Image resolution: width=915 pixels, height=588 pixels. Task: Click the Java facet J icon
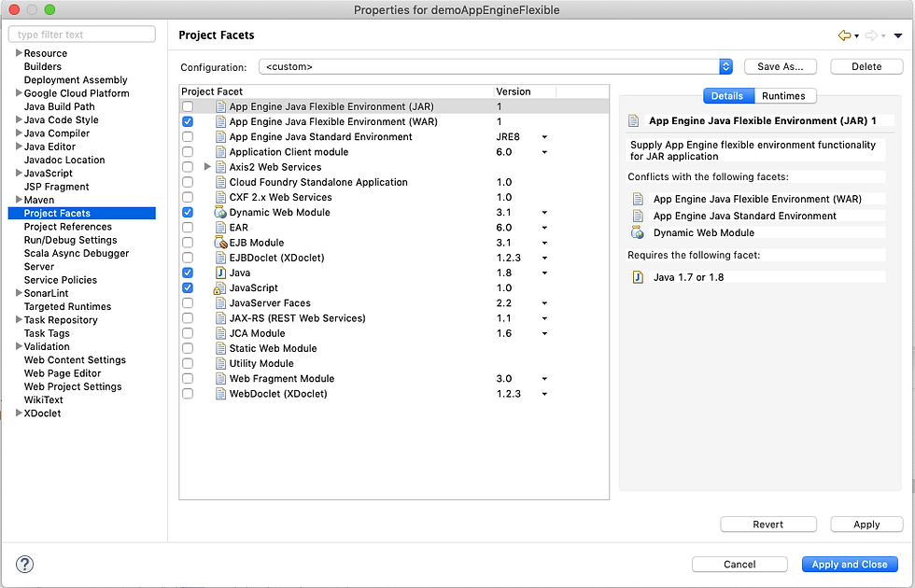220,273
